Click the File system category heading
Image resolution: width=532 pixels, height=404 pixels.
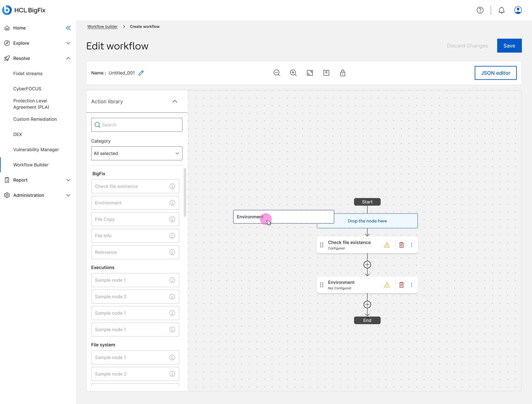103,345
